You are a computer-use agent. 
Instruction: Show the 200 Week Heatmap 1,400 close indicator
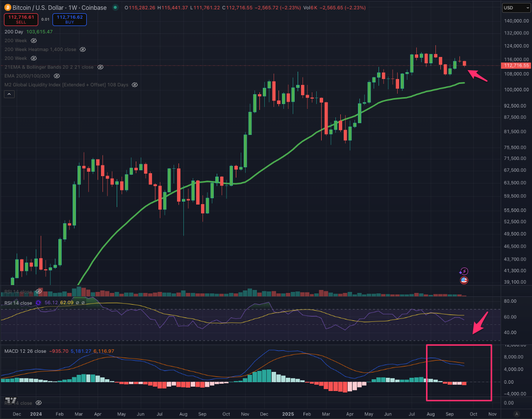82,49
